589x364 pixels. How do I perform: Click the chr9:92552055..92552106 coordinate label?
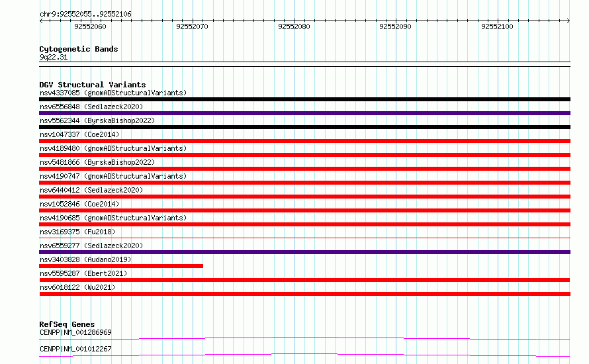(x=85, y=15)
